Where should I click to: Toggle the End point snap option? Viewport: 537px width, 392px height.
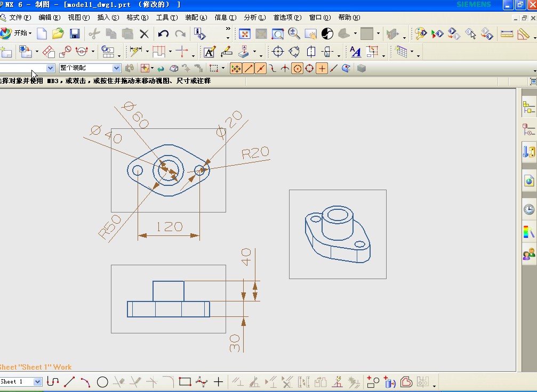[x=249, y=68]
